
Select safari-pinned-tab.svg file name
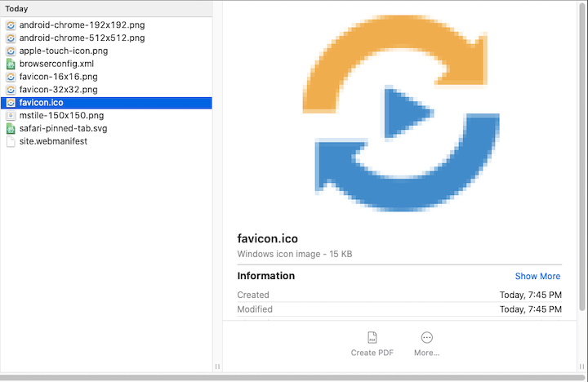(64, 129)
